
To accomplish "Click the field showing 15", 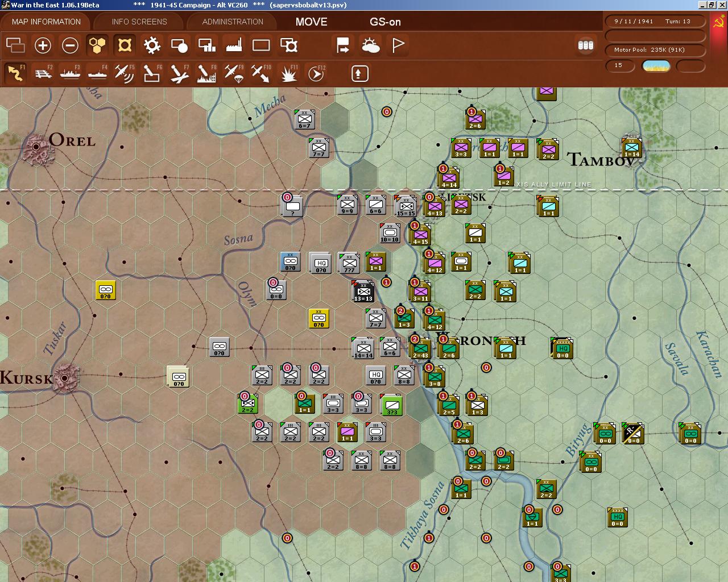I will pyautogui.click(x=621, y=65).
